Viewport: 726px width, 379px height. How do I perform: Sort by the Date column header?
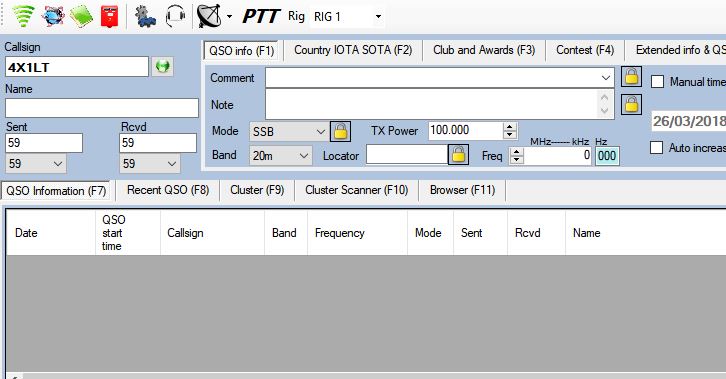[51, 233]
